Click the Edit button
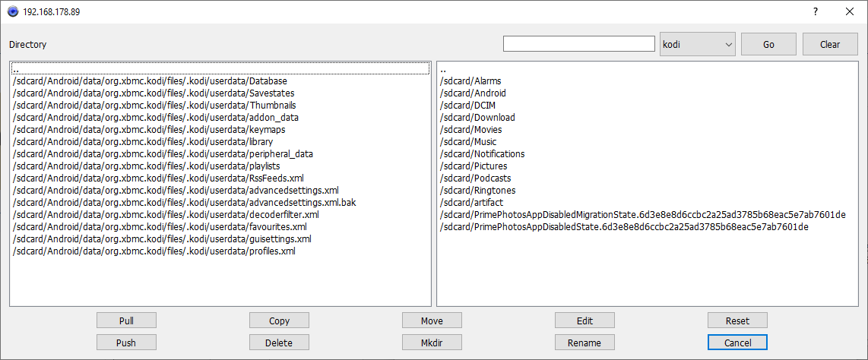868x360 pixels. click(584, 321)
